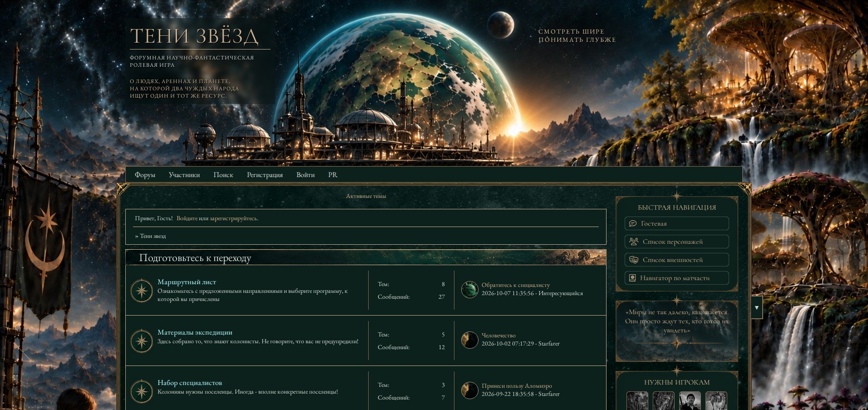Click the planet avatar next to Обратитесь к специалисту
This screenshot has width=868, height=410.
469,289
